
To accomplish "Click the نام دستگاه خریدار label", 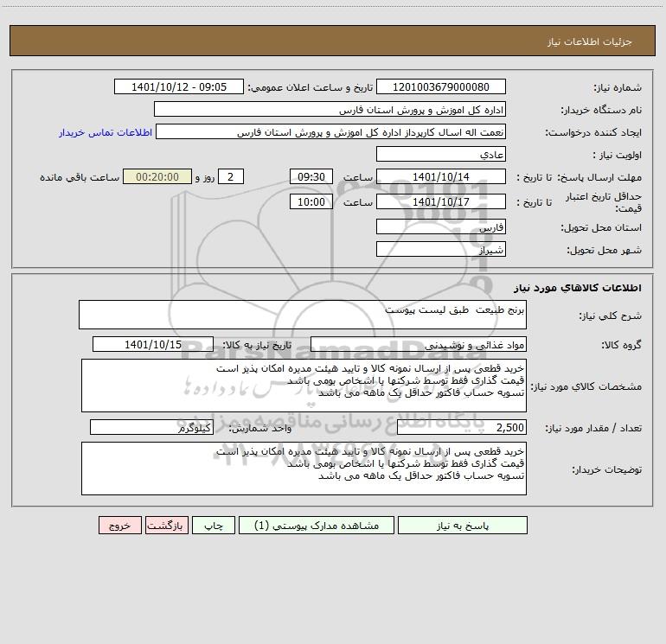I will coord(601,110).
